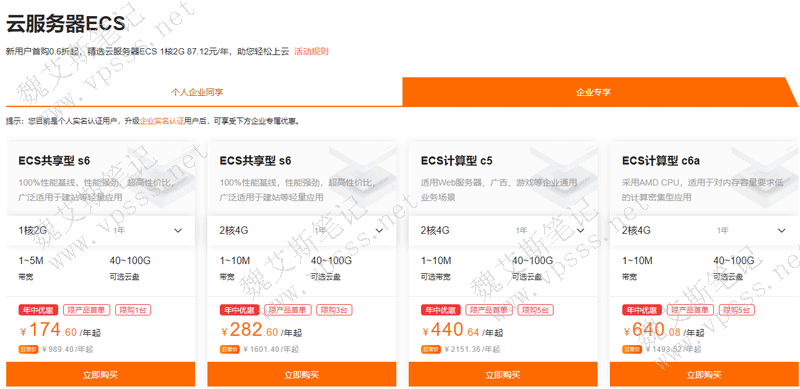Click 日常价 badge beside ¥1493.52
Screen dimensions: 800x389
click(632, 349)
